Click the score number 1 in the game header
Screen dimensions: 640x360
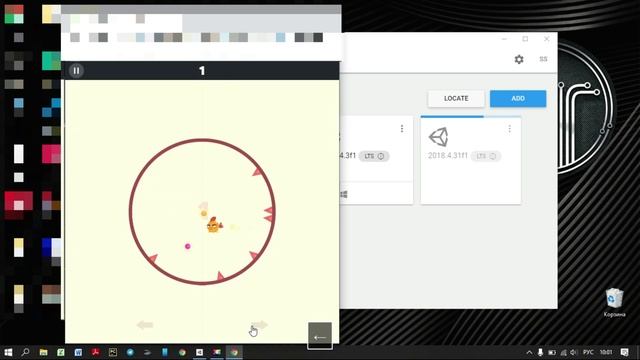pos(202,71)
